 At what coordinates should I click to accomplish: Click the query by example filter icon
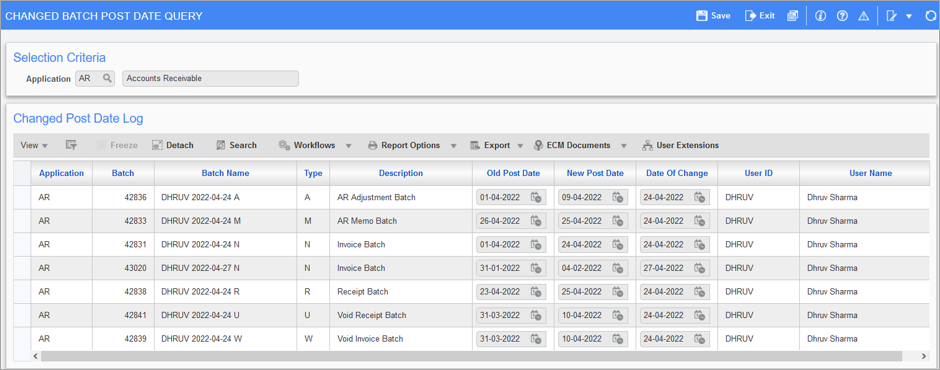pos(72,145)
